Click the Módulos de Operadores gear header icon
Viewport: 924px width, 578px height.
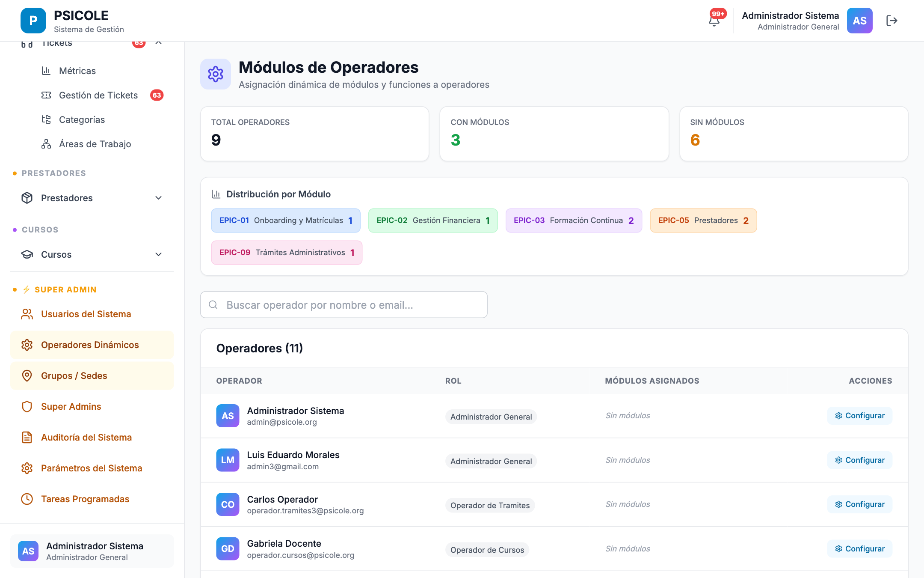click(x=216, y=74)
